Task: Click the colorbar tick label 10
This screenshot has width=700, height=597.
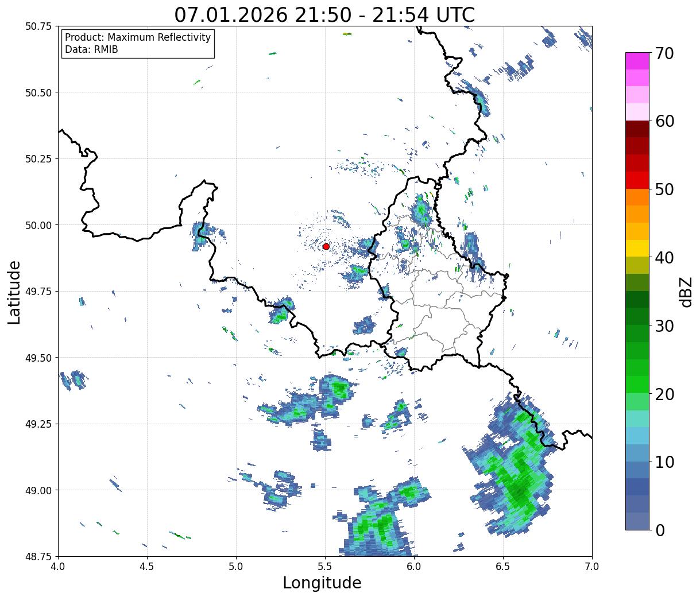Action: click(664, 462)
